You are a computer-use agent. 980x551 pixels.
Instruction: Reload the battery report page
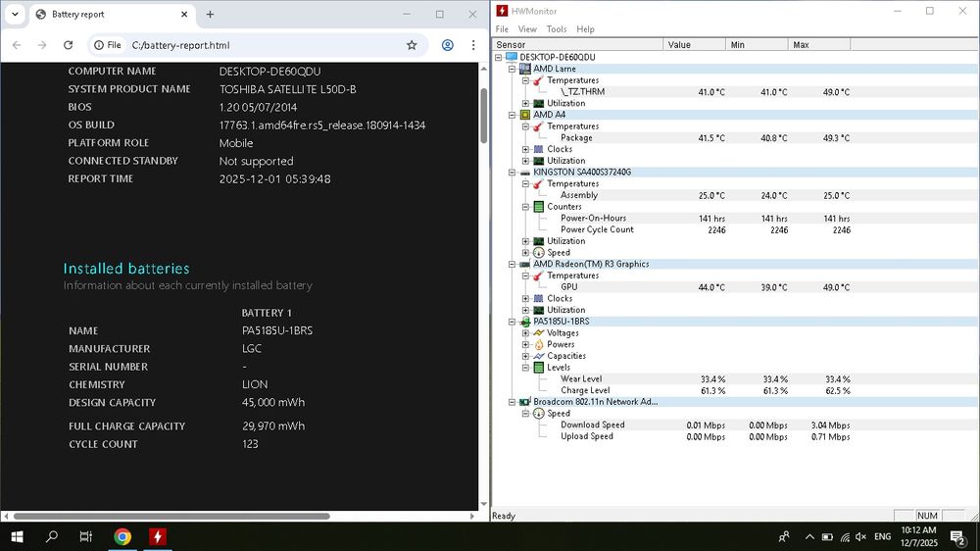69,45
